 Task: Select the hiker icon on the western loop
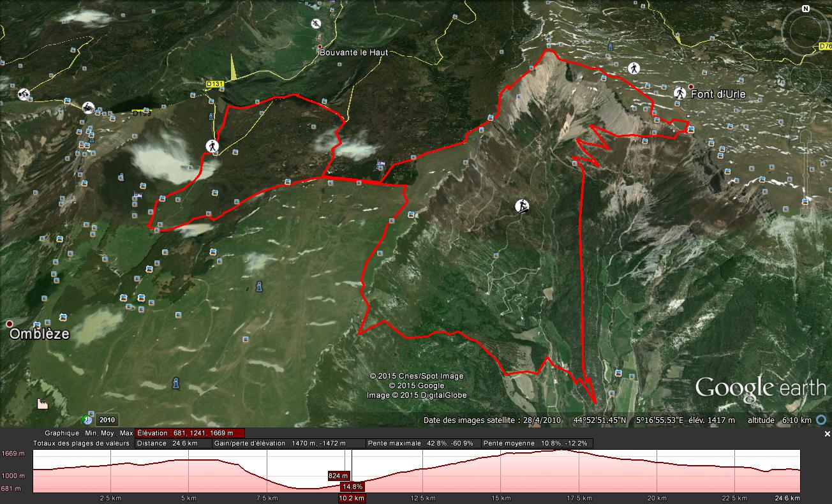coord(212,146)
